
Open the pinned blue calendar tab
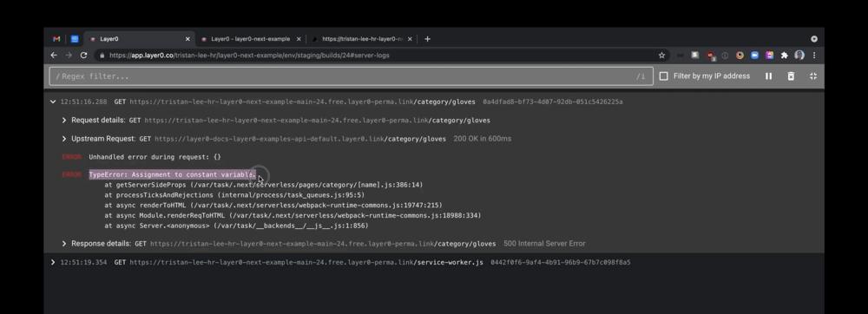tap(75, 39)
